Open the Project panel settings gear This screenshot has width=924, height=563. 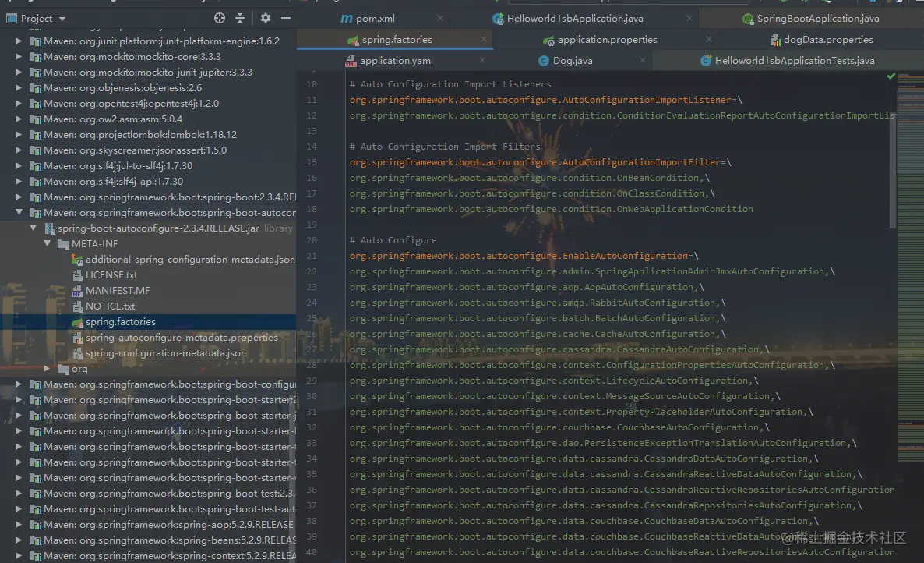click(x=266, y=18)
